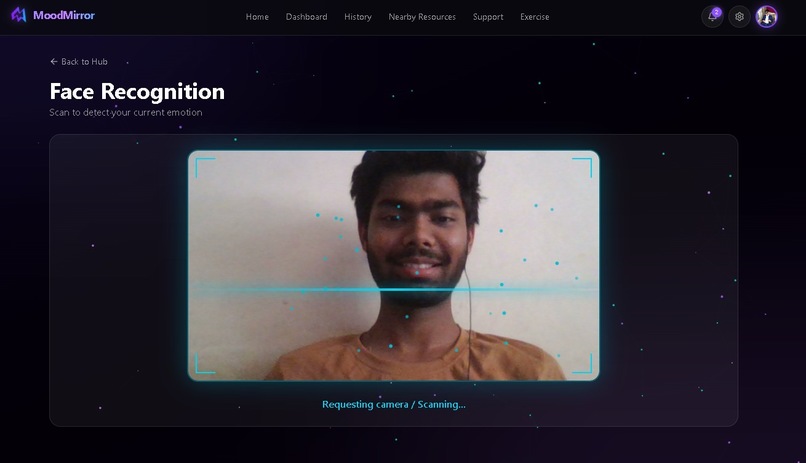Click the MoodMirror brand name
The image size is (806, 463).
tap(64, 15)
